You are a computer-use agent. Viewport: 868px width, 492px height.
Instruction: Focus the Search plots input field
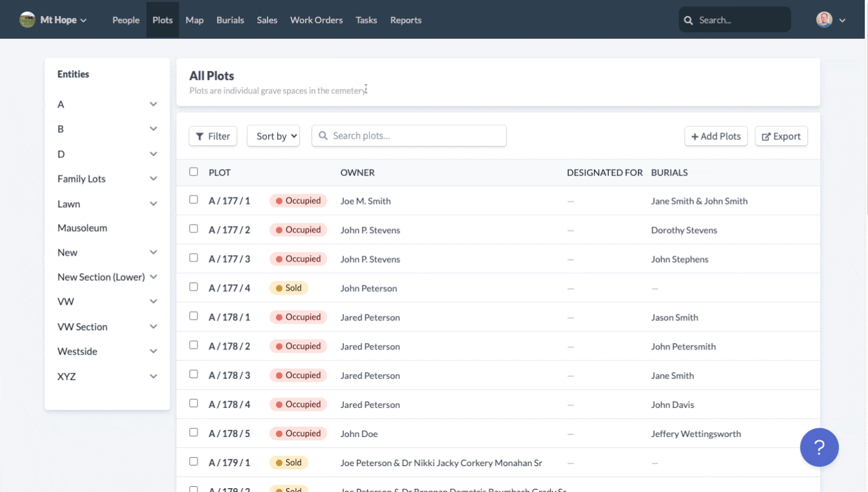(409, 136)
